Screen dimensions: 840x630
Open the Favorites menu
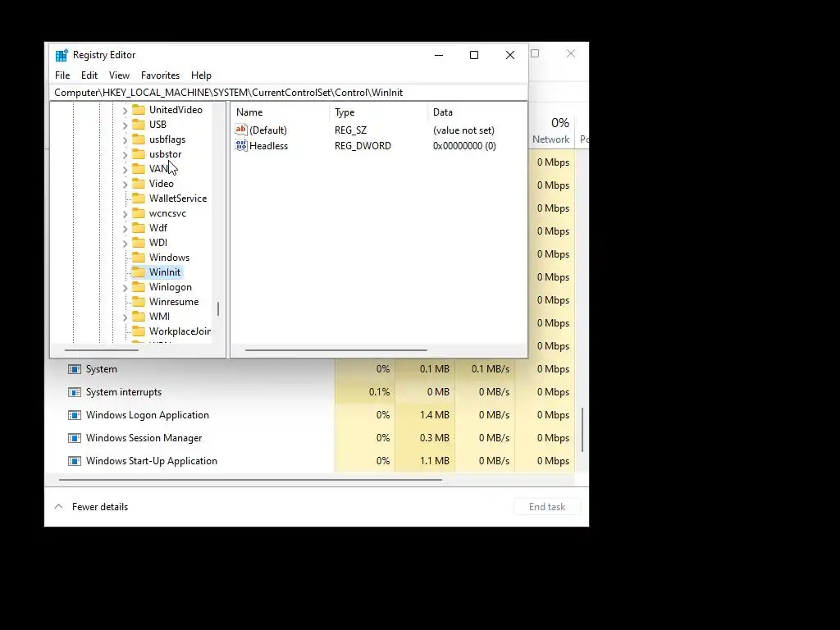coord(160,75)
